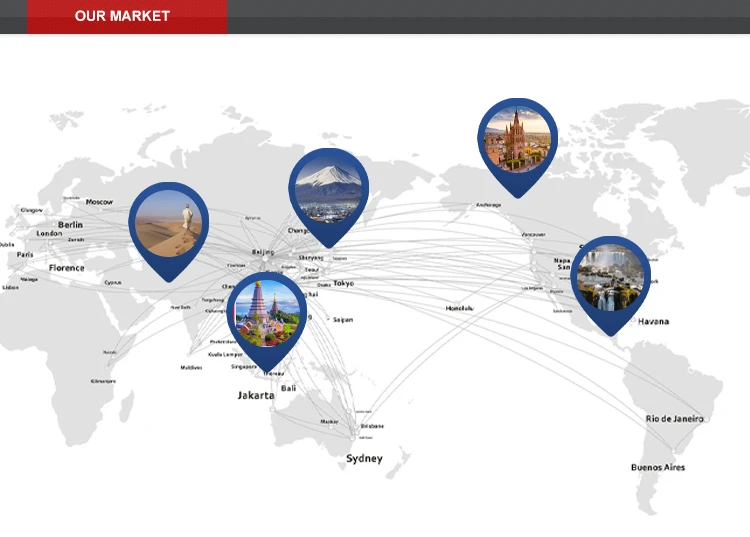The height and width of the screenshot is (537, 750).
Task: Click the Shenyang label
Action: tap(311, 257)
